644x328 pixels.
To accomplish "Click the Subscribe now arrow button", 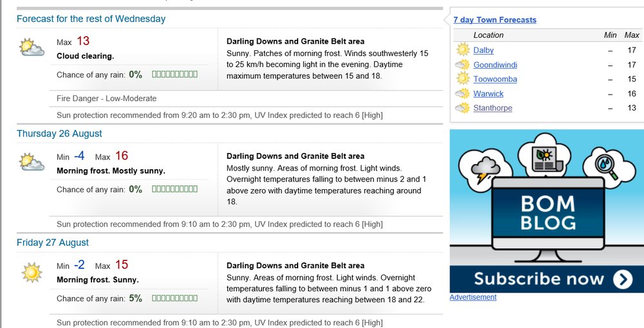I will (x=622, y=279).
